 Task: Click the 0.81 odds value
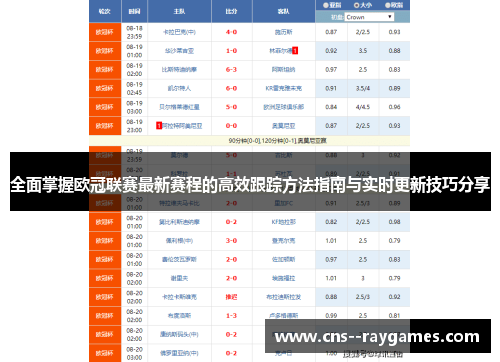pyautogui.click(x=394, y=315)
